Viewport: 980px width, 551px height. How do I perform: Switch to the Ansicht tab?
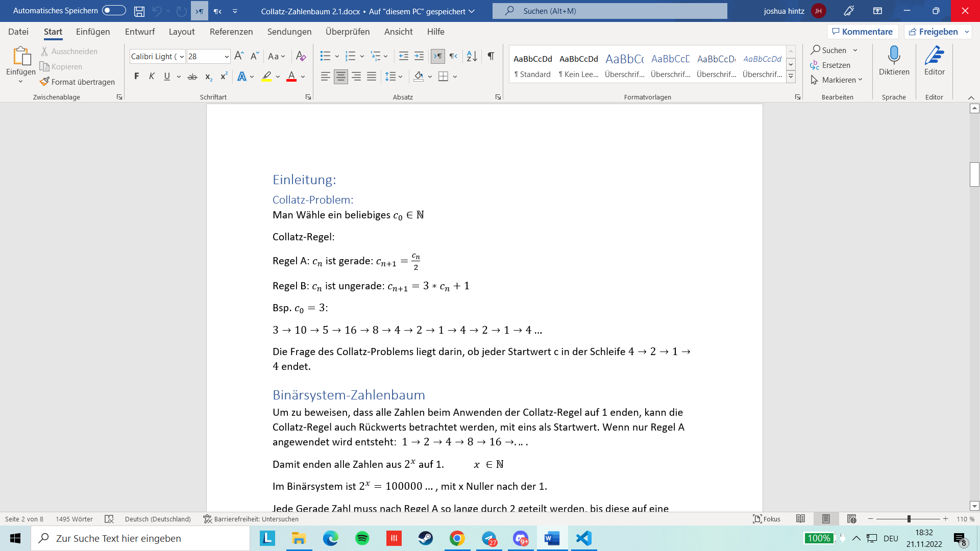tap(398, 32)
